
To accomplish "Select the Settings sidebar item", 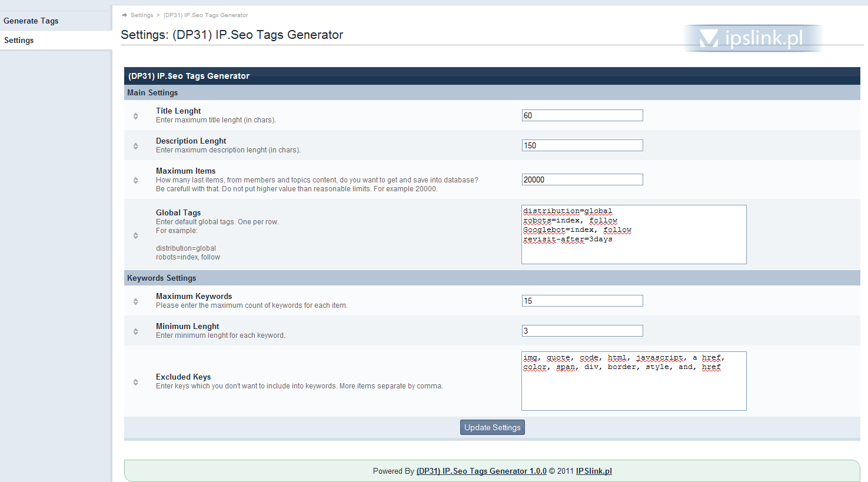I will pos(19,40).
